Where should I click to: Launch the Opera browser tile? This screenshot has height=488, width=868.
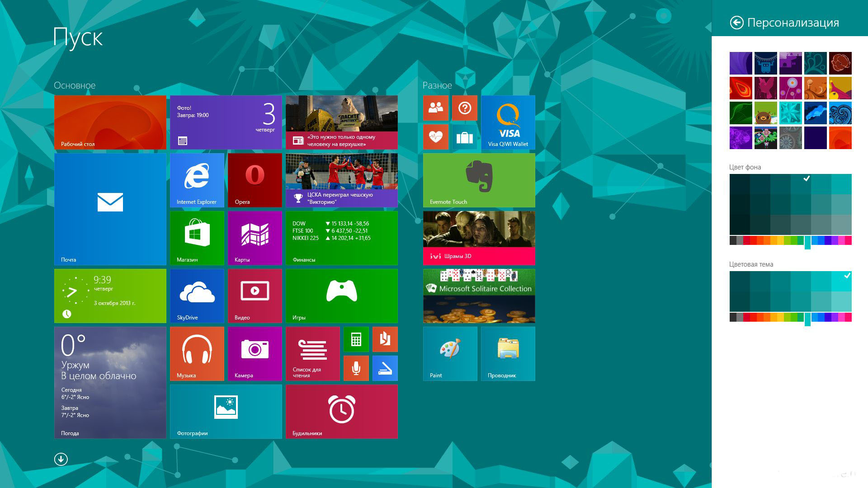(255, 180)
